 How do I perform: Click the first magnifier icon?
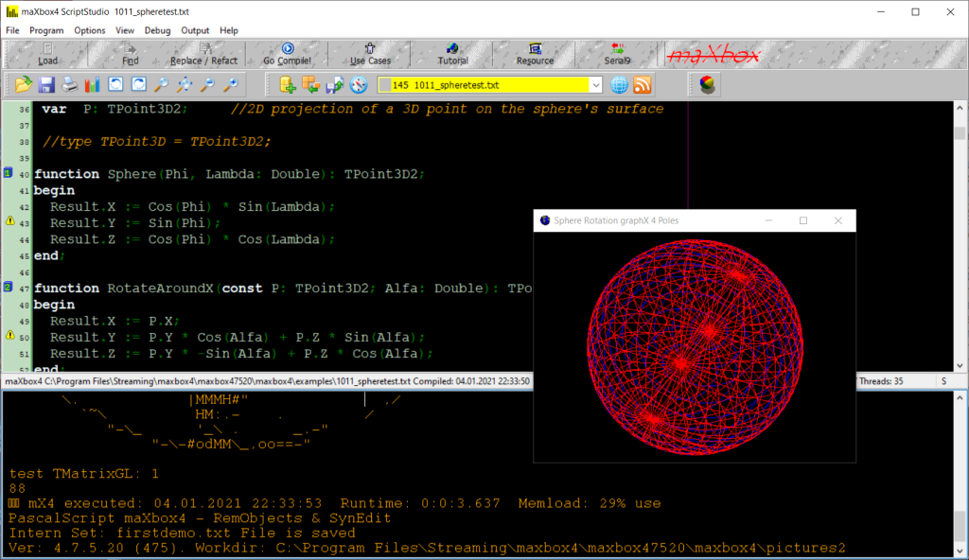coord(161,85)
